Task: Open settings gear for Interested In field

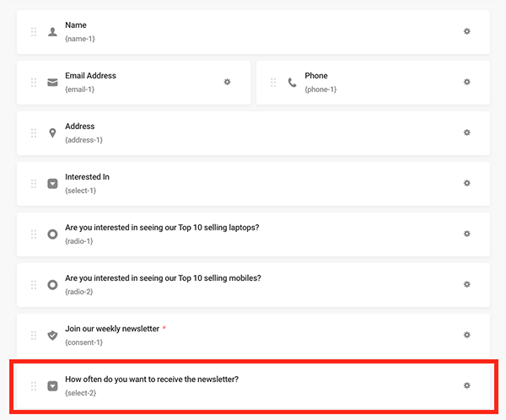Action: 467,183
